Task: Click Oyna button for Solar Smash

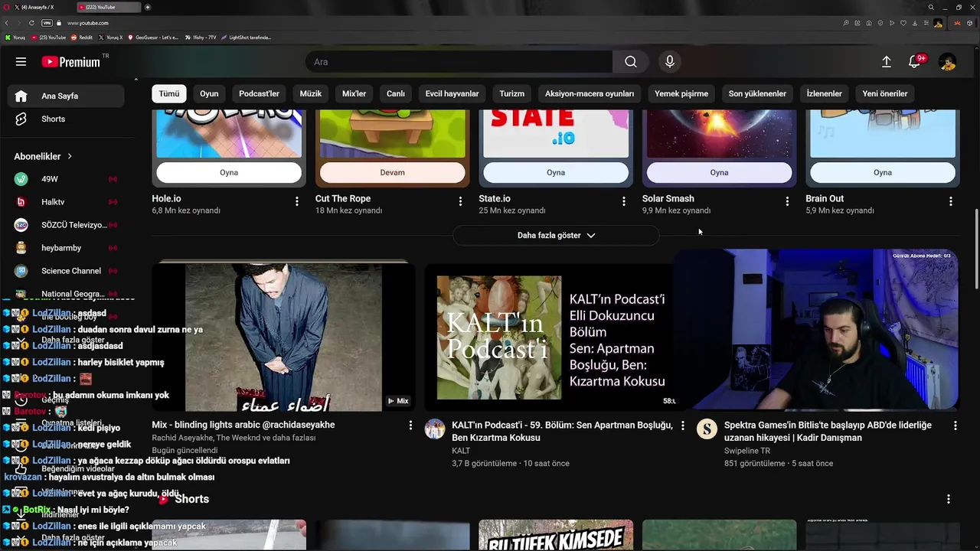Action: coord(719,173)
